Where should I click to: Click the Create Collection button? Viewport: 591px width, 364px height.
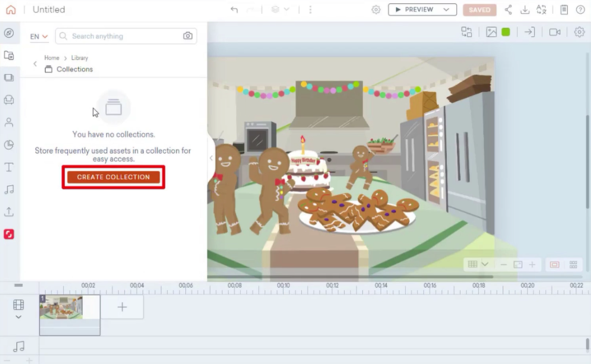(113, 177)
